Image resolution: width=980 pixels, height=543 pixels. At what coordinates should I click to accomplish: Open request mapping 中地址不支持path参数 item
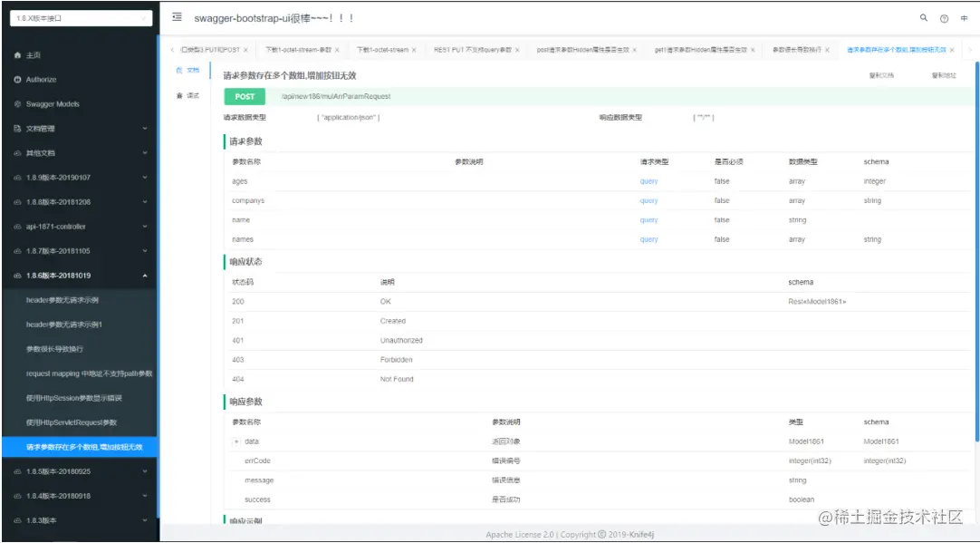pyautogui.click(x=90, y=373)
